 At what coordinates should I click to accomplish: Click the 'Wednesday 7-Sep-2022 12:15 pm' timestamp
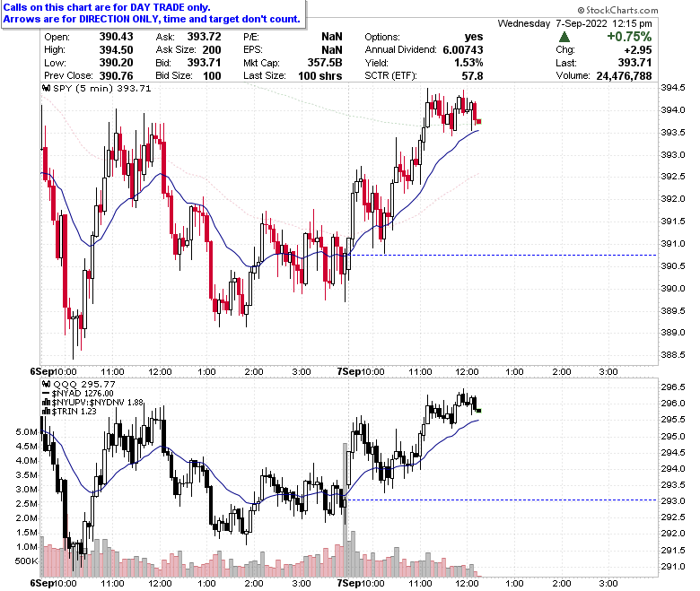574,23
